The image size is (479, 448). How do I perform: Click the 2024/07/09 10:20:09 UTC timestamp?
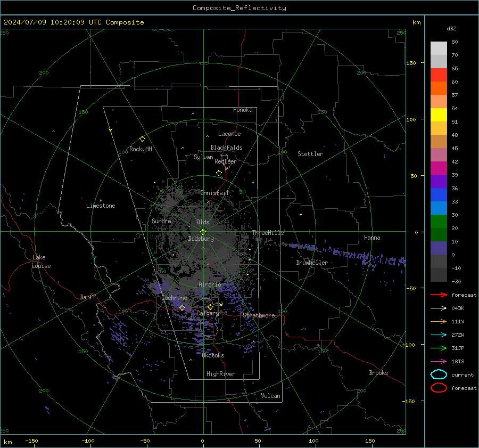[74, 22]
